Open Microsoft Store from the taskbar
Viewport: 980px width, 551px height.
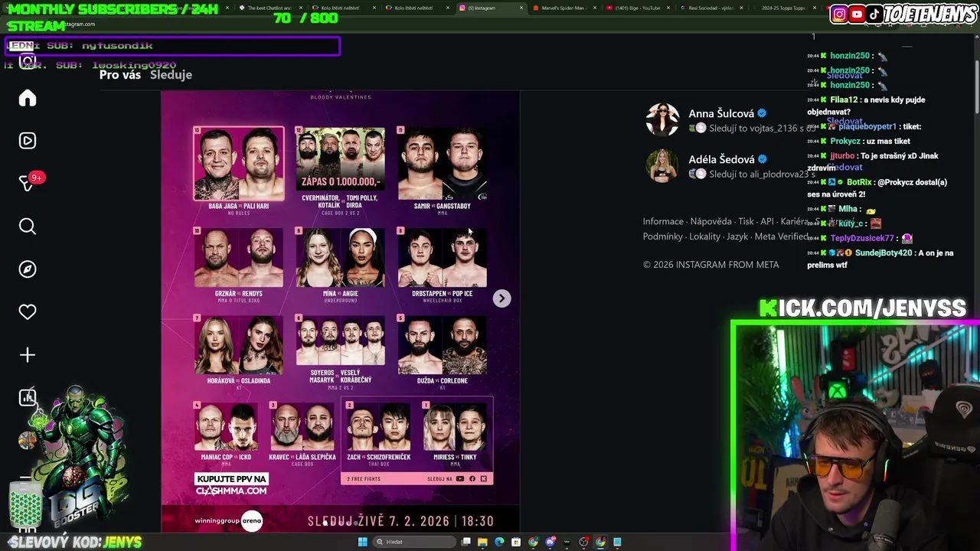tap(516, 542)
